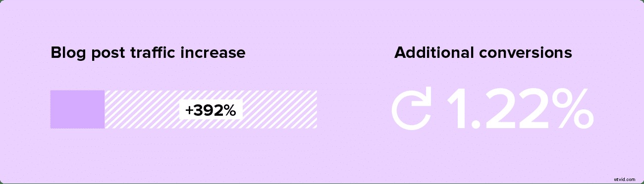
Task: Click the percent sign after 1.22
Action: 569,109
